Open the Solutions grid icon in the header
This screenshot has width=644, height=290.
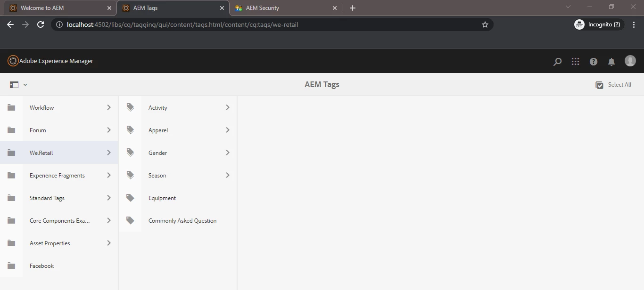click(575, 61)
